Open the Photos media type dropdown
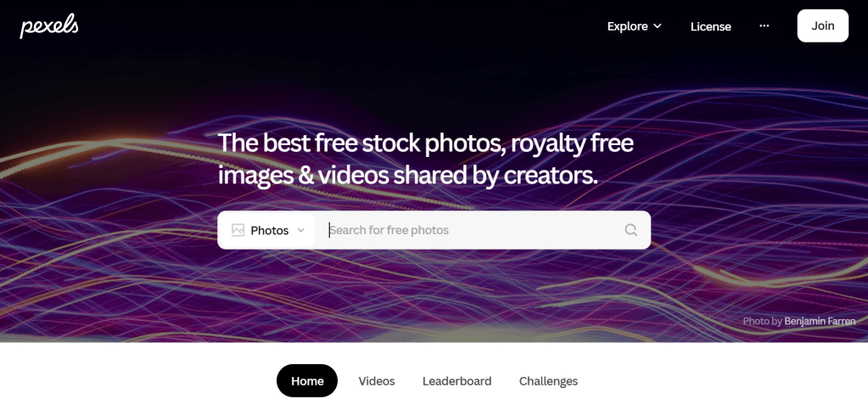This screenshot has width=868, height=399. point(268,230)
